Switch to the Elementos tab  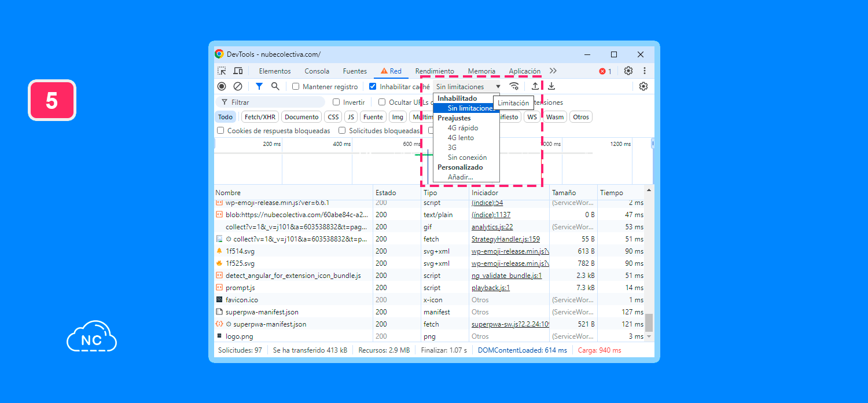pos(275,71)
